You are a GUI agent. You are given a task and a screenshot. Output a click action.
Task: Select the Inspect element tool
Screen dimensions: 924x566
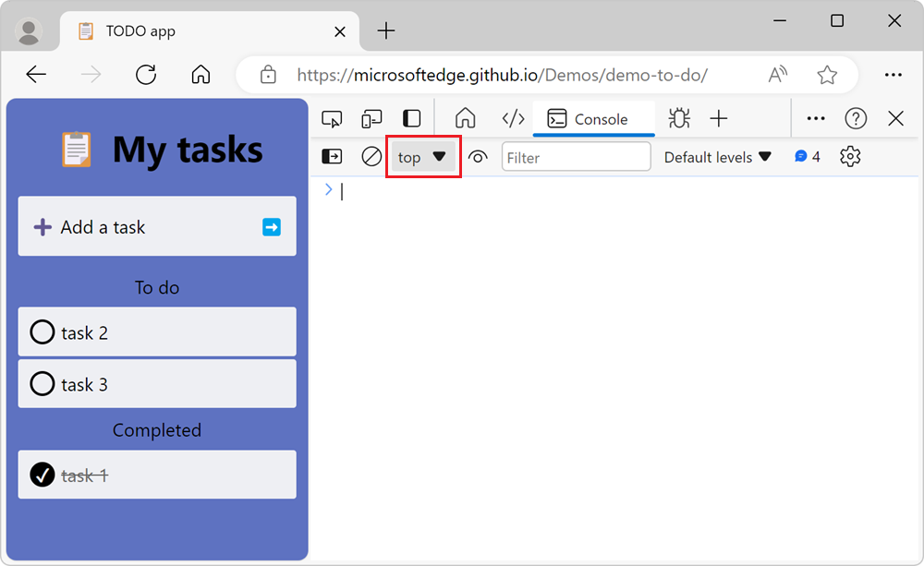click(x=332, y=118)
